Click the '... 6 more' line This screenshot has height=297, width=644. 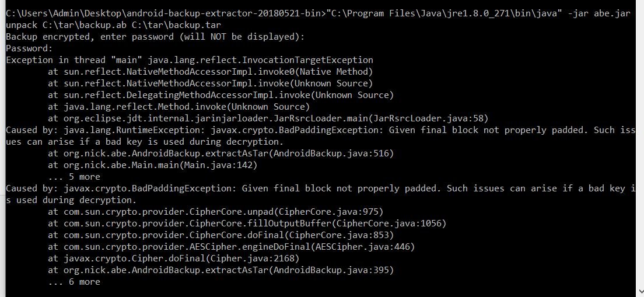coord(74,282)
